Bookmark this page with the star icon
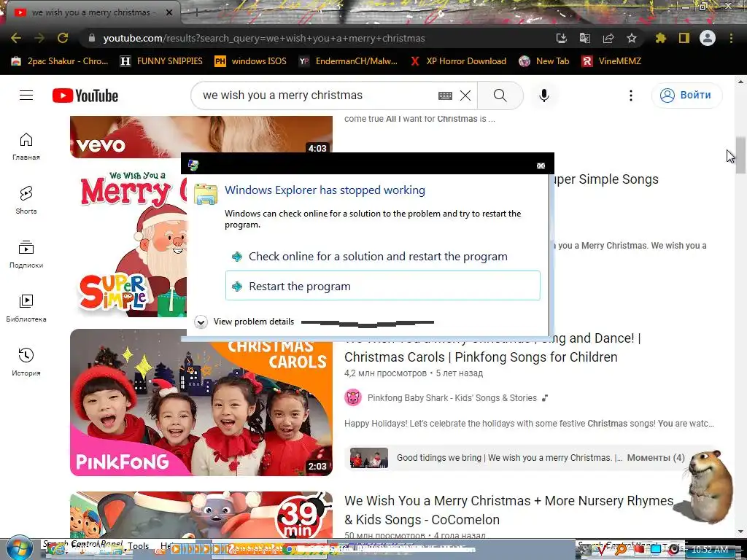The height and width of the screenshot is (560, 747). pos(632,38)
